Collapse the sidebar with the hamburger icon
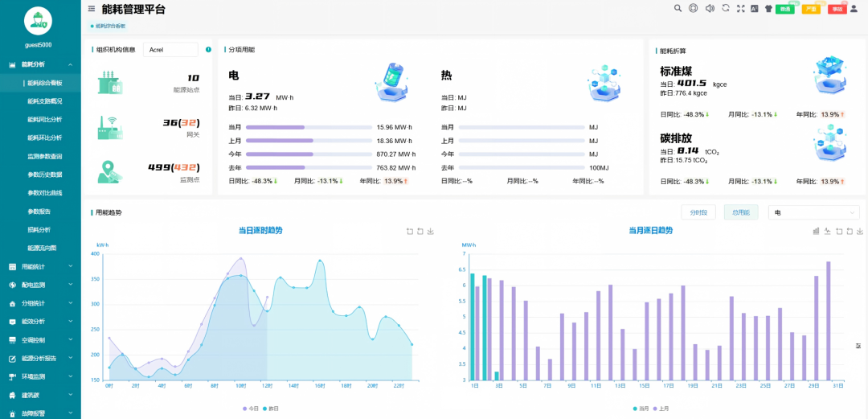This screenshot has height=419, width=868. tap(92, 8)
